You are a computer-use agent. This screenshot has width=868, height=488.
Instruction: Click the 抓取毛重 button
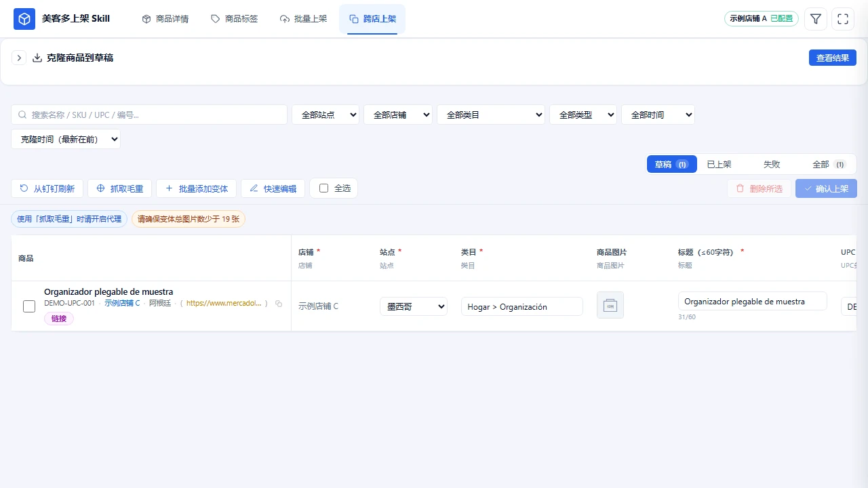tap(120, 188)
